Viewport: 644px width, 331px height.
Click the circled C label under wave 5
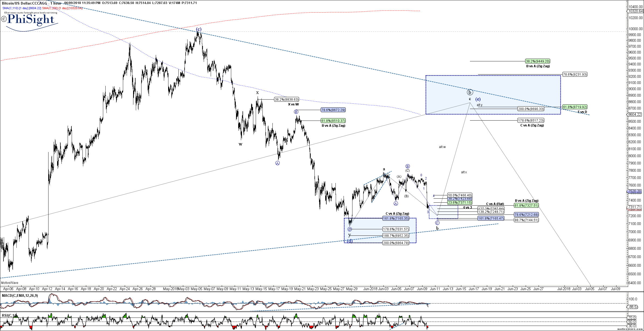pos(437,223)
